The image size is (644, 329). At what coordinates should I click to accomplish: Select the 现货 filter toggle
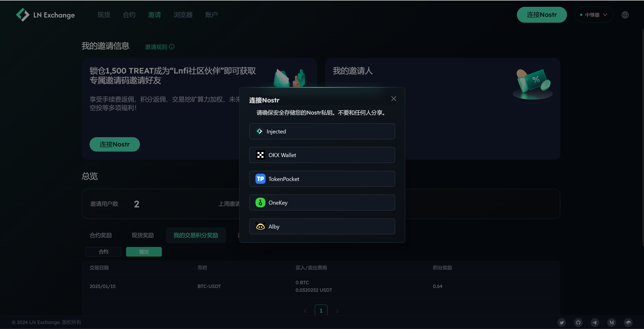[144, 252]
